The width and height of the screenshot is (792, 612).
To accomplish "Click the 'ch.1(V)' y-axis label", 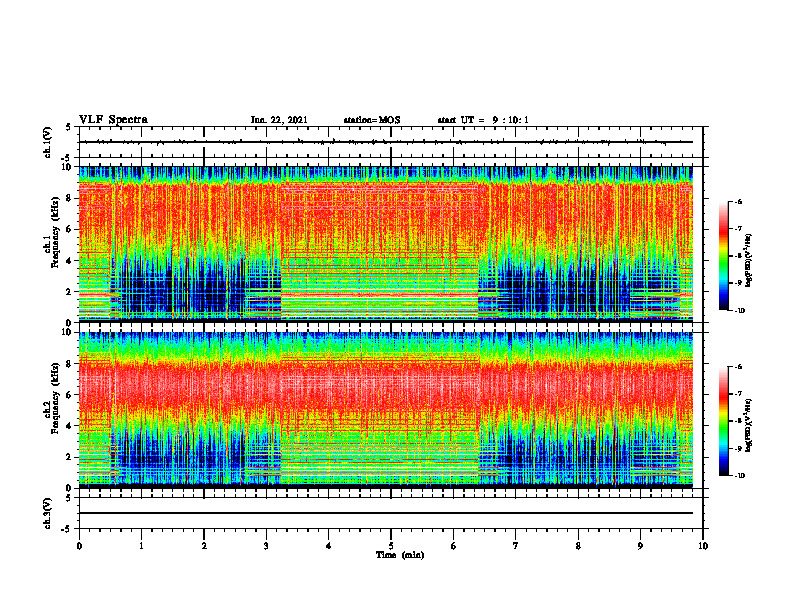I will pyautogui.click(x=48, y=142).
